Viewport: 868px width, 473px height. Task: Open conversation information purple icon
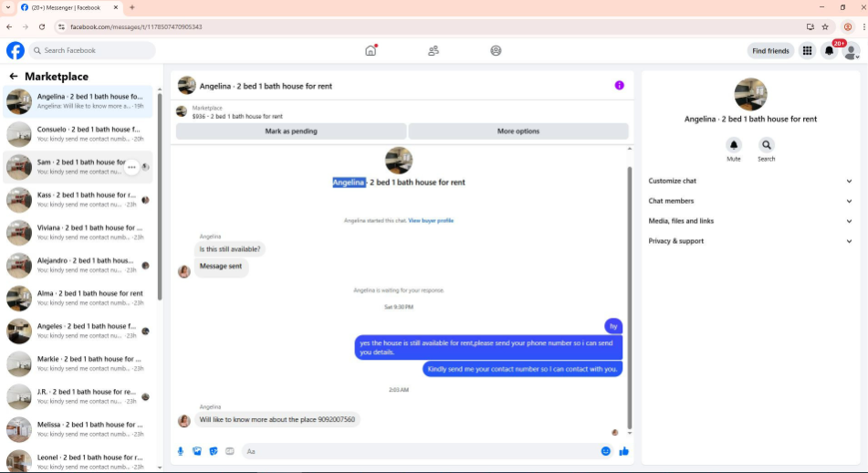click(620, 85)
